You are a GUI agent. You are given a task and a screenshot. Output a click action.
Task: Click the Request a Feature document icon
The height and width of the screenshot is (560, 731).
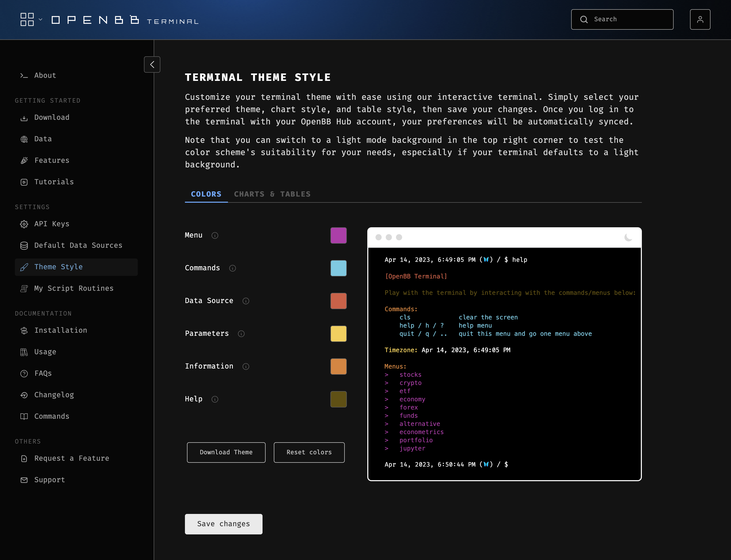click(x=24, y=459)
